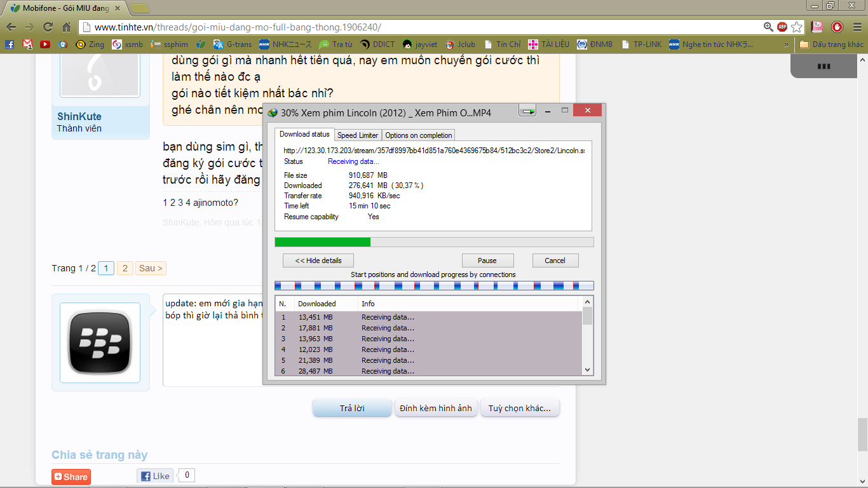Screen dimensions: 868x488
Task: Switch to the Speed Limiter tab
Action: (358, 135)
